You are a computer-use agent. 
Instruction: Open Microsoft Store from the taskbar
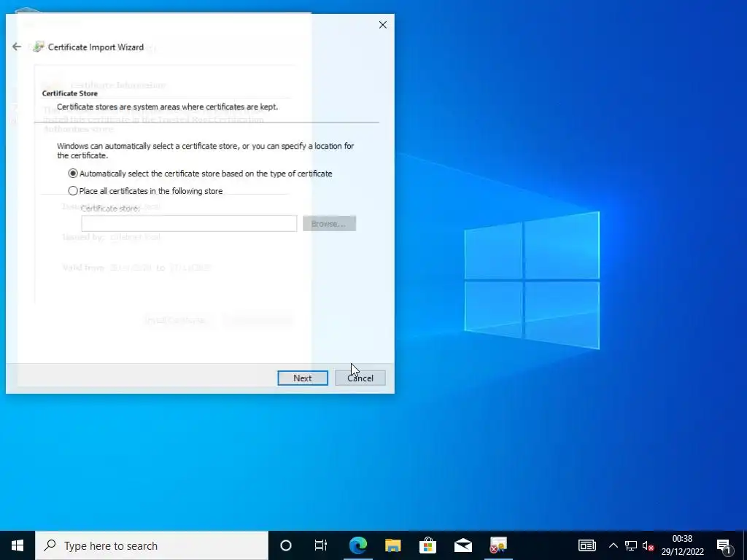[427, 545]
